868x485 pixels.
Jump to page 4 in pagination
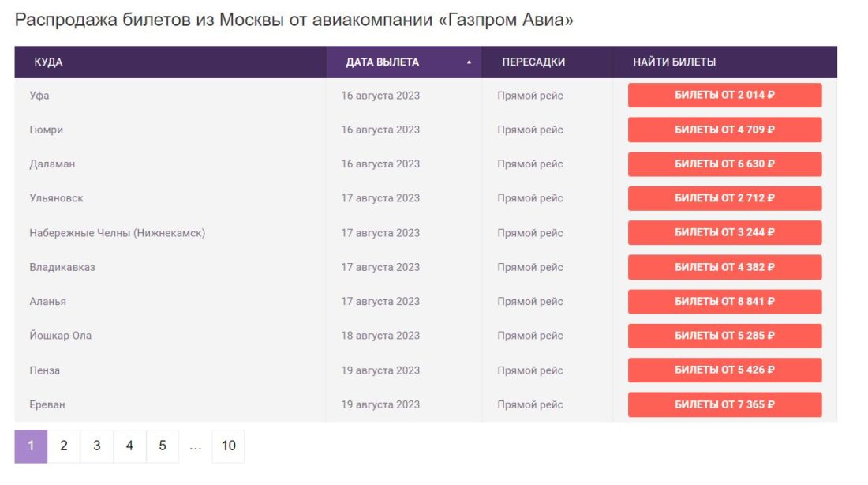click(x=129, y=445)
